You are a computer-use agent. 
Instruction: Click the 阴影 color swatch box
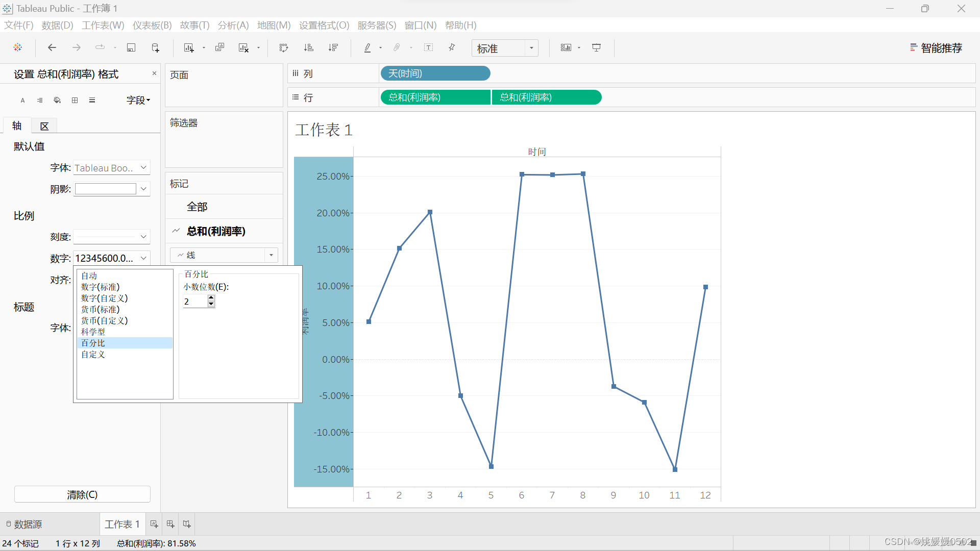click(106, 189)
